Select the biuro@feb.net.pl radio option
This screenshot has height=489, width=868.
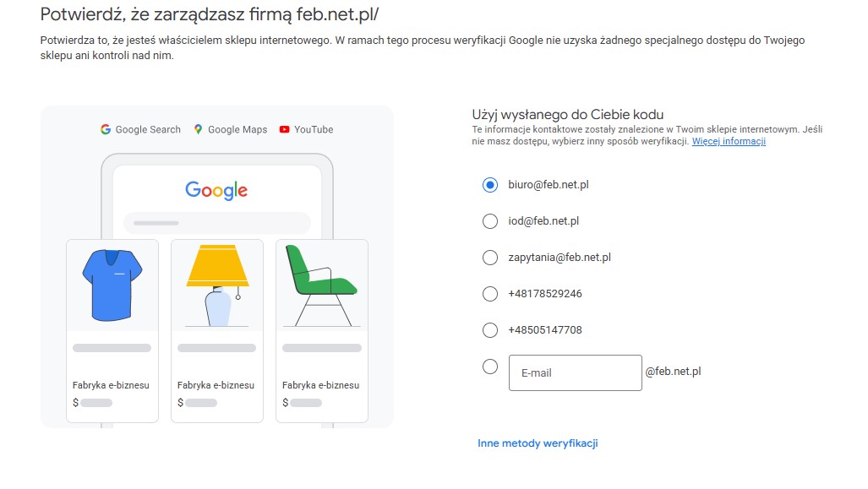(490, 185)
